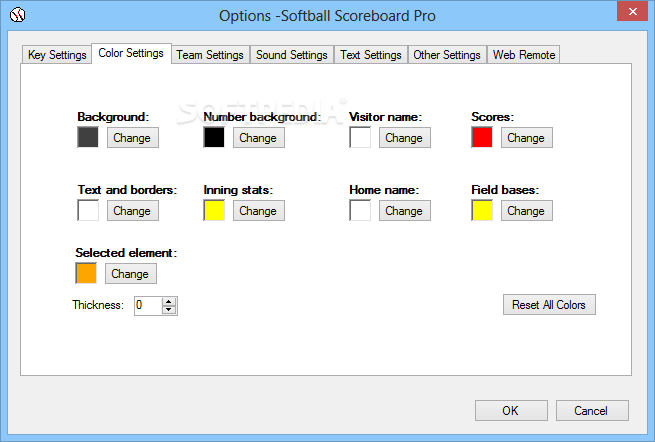Change the Text and borders color
655x442 pixels.
pyautogui.click(x=133, y=211)
